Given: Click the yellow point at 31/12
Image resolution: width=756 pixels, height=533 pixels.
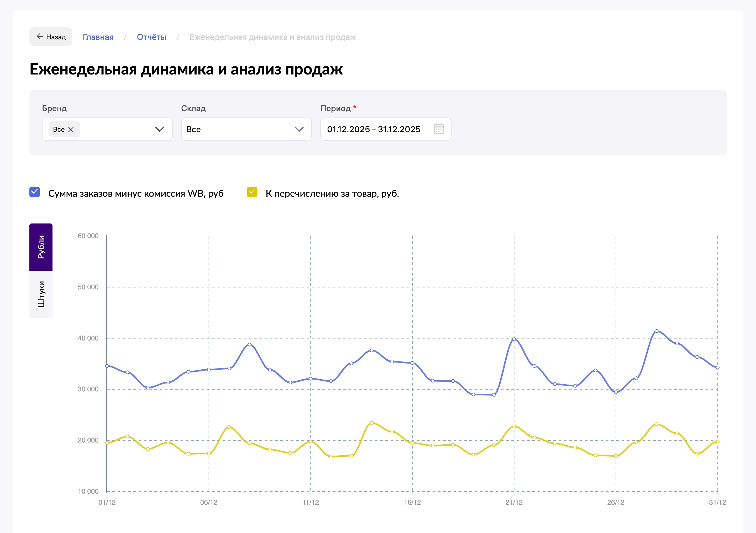Looking at the screenshot, I should click(x=717, y=441).
